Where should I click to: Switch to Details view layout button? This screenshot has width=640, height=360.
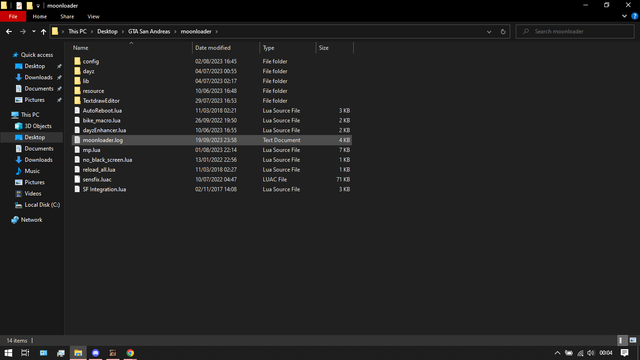click(x=621, y=340)
